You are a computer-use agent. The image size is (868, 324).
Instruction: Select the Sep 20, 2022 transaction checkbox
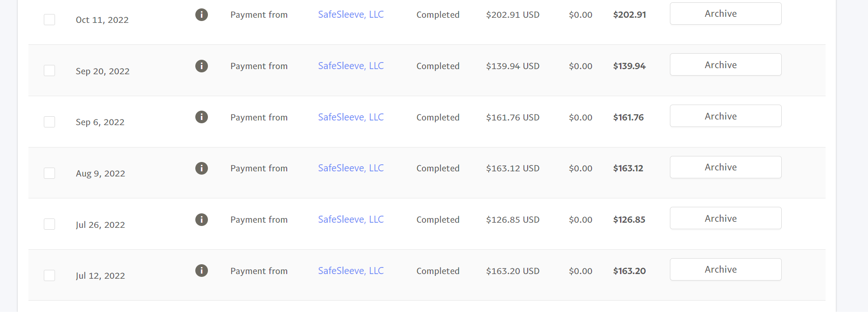coord(49,70)
